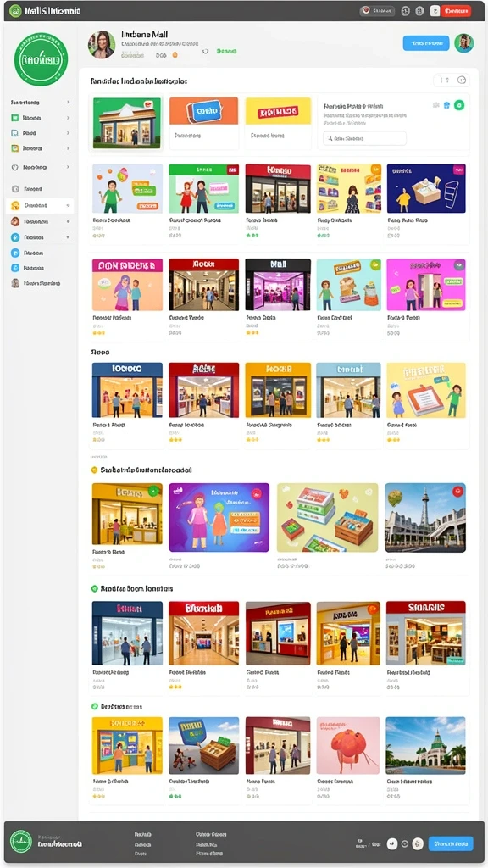
Task: Expand arrow of brown avatar sidebar item
Action: [x=68, y=221]
